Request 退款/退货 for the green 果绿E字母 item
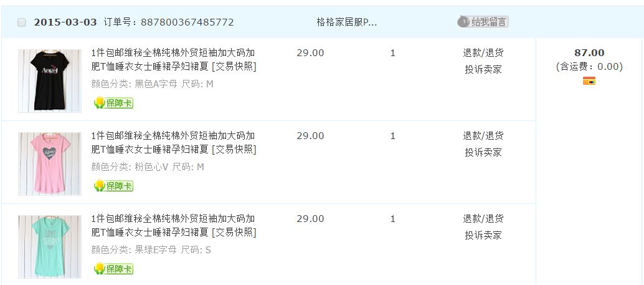Viewport: 644px width, 285px height. coord(483,219)
